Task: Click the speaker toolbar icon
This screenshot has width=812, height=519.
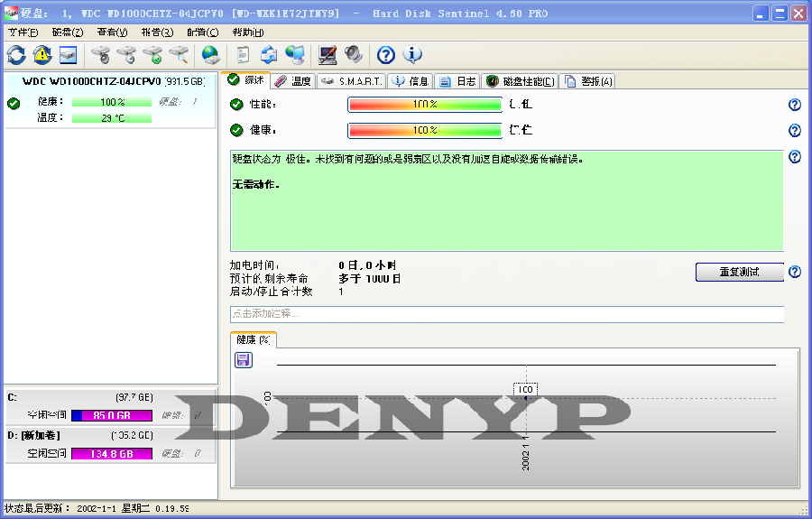Action: click(x=353, y=54)
